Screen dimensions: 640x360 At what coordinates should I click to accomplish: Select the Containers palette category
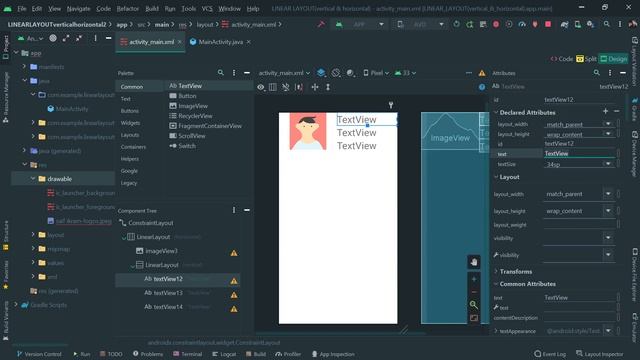(x=133, y=147)
